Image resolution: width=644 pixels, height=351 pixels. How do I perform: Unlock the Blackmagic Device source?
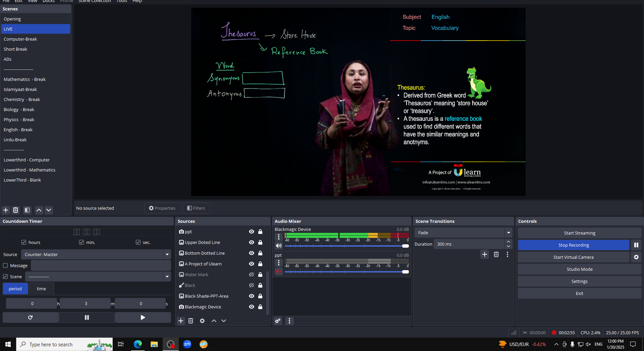tap(260, 307)
